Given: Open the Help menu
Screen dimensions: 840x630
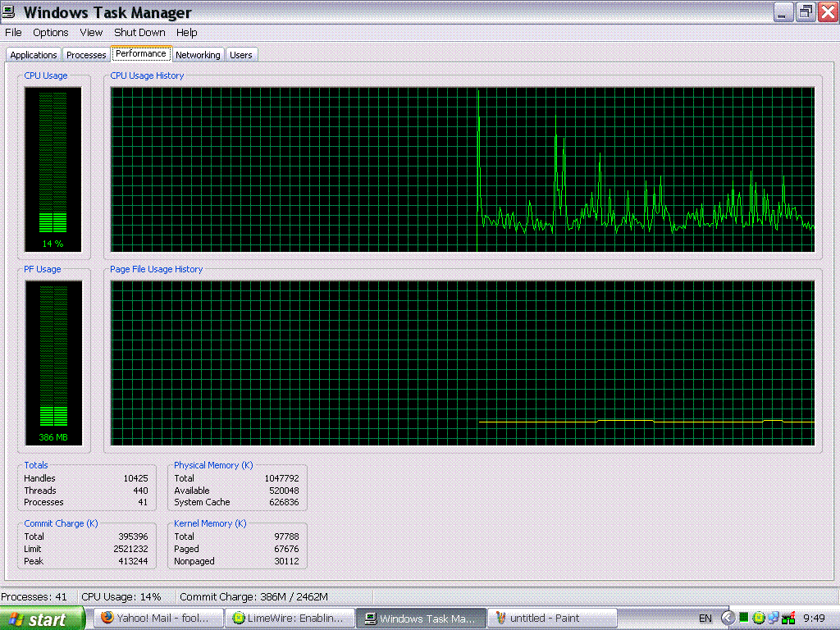Looking at the screenshot, I should click(x=186, y=33).
